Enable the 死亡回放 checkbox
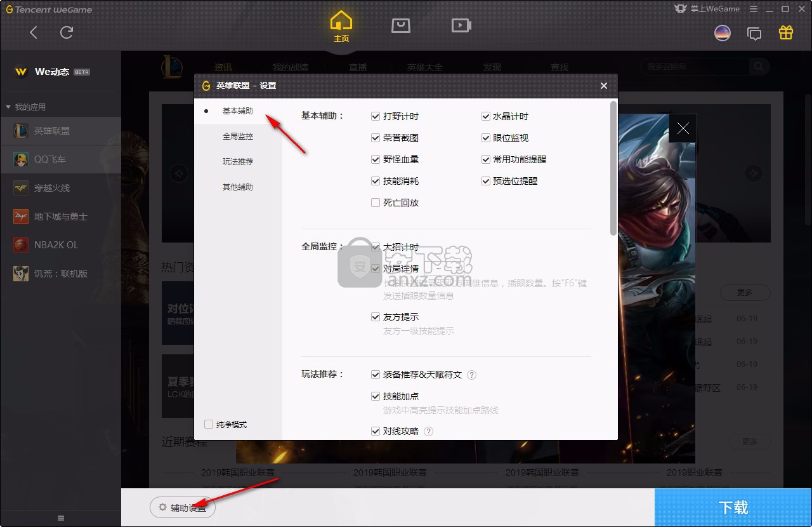 click(376, 203)
